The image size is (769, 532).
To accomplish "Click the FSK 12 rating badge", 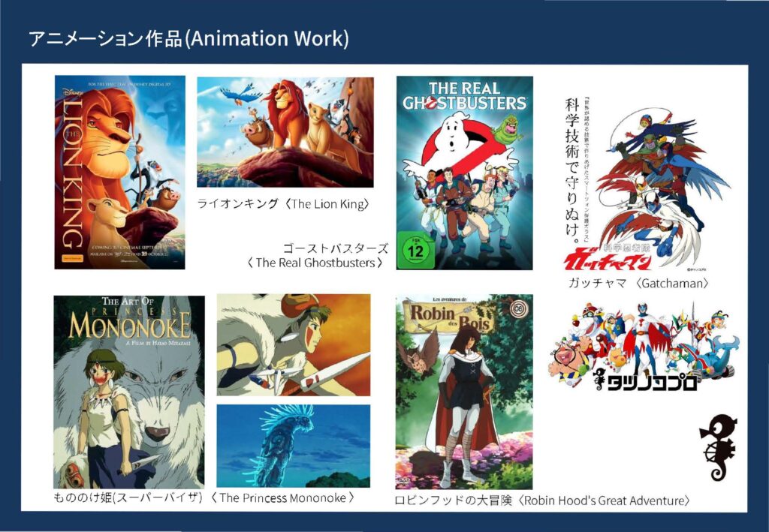I will pyautogui.click(x=415, y=251).
